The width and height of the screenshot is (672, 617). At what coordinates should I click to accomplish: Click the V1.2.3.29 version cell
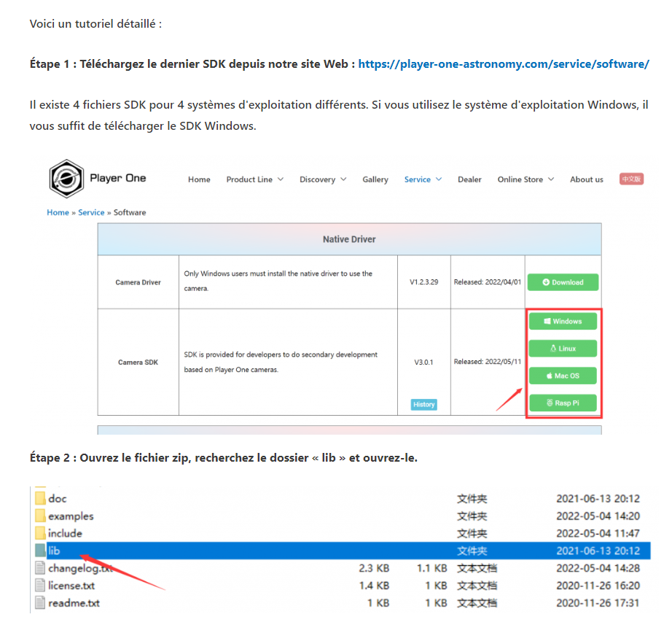coord(424,282)
